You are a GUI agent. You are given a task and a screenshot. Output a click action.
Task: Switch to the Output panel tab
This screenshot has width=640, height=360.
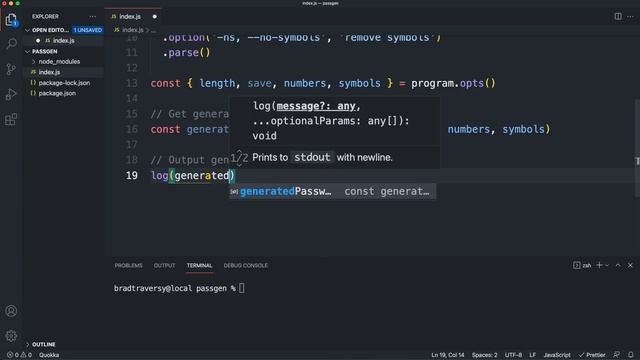(x=164, y=265)
